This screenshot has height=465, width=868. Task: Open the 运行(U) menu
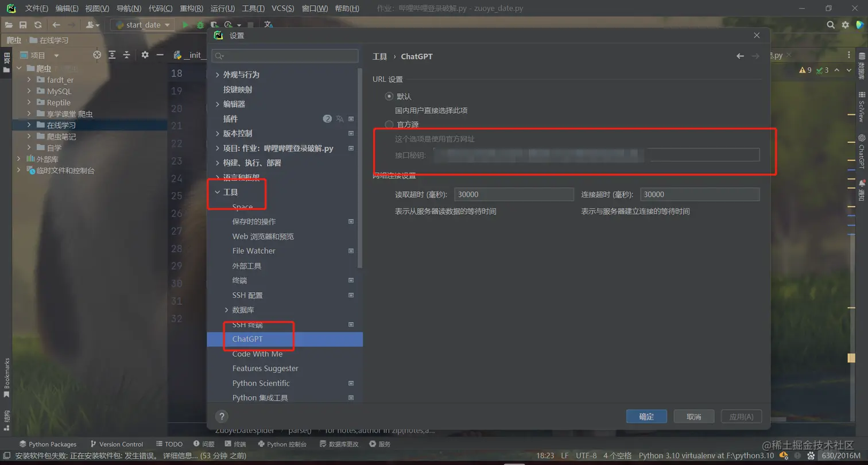[x=223, y=9]
